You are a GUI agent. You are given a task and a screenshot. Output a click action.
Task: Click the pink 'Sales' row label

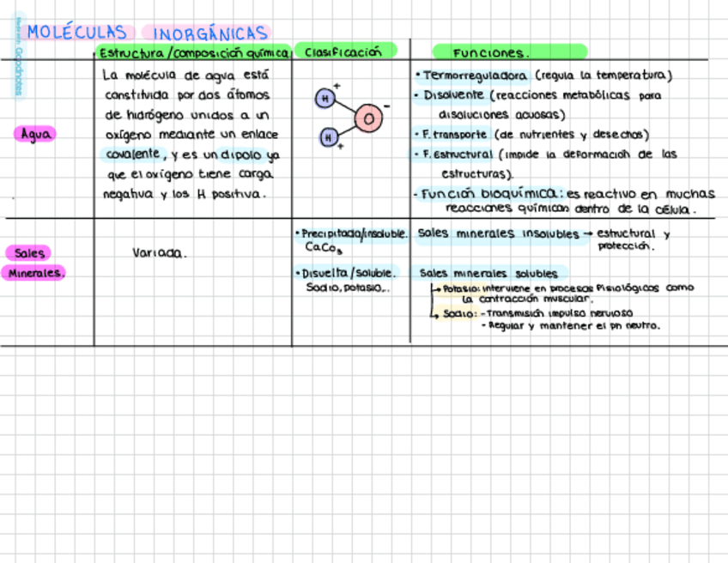[x=29, y=253]
